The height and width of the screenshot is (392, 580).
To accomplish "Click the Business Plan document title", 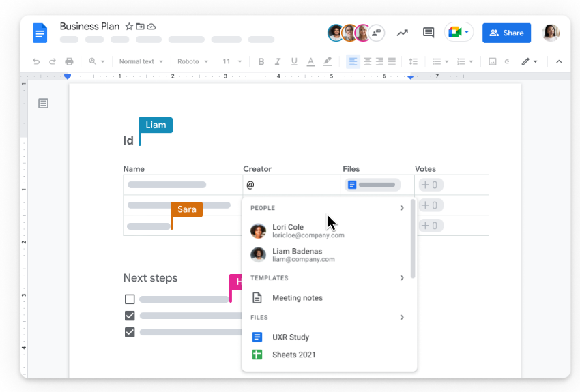I will [x=89, y=27].
